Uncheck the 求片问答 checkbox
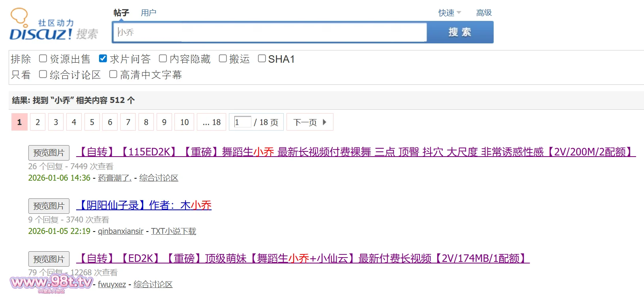The image size is (644, 297). click(x=103, y=59)
